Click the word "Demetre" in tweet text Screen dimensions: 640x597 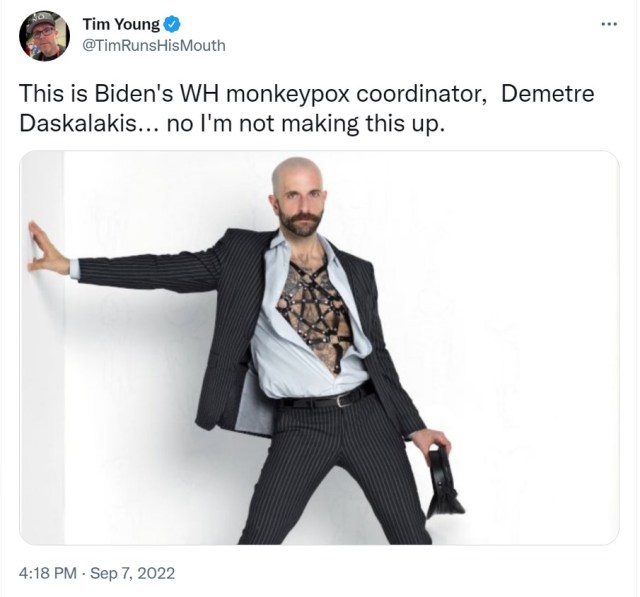coord(547,93)
